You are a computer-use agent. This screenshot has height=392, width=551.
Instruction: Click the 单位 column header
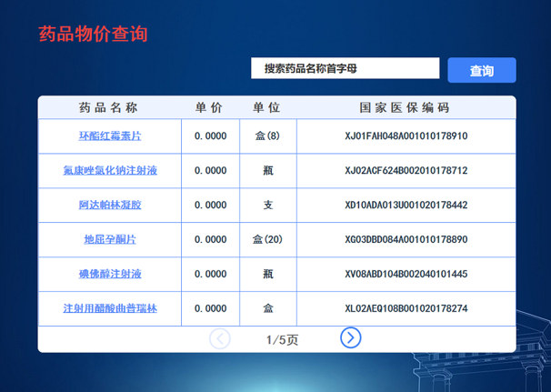[266, 107]
